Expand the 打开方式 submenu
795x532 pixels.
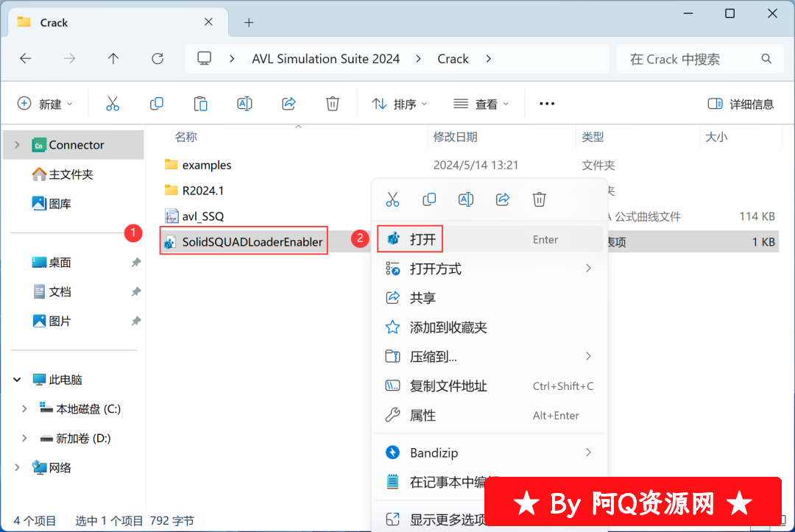click(588, 268)
